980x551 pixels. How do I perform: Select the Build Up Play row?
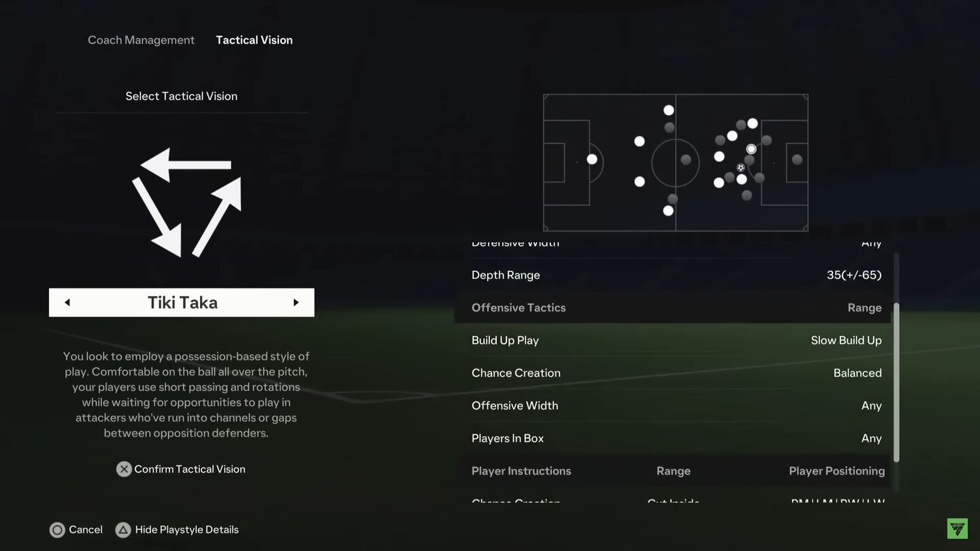pyautogui.click(x=676, y=340)
